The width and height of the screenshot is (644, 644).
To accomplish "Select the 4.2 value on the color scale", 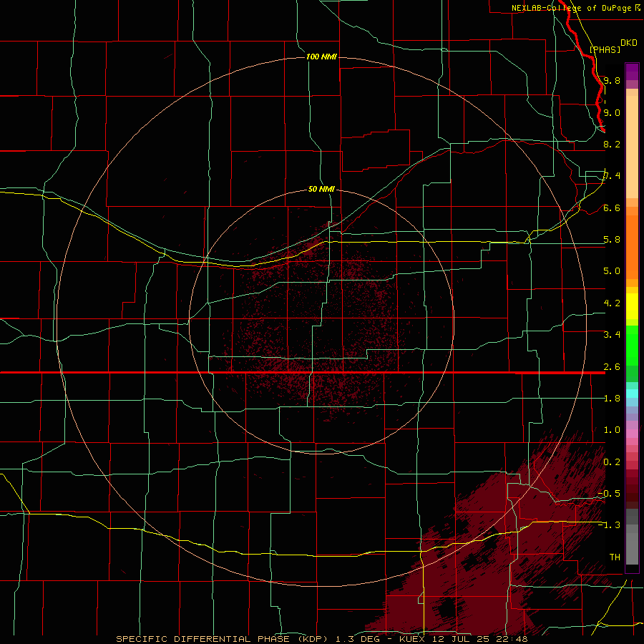I will (x=612, y=303).
